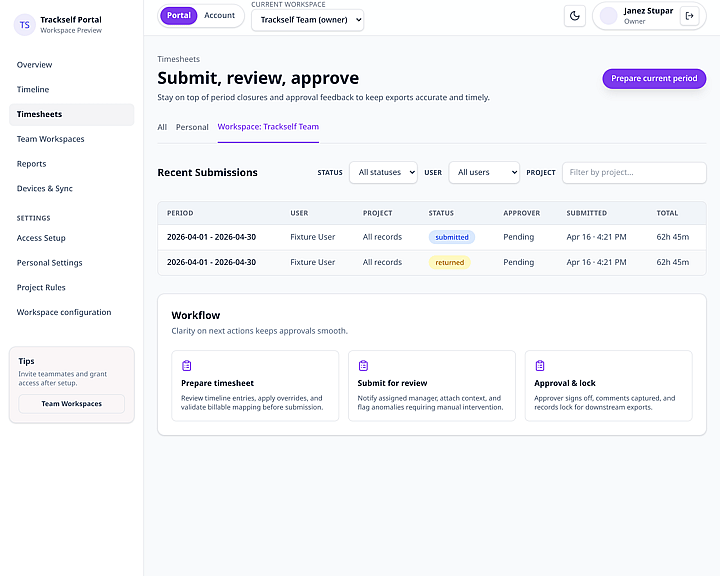Click the TOTAL column header
Image resolution: width=720 pixels, height=576 pixels.
pyautogui.click(x=667, y=214)
